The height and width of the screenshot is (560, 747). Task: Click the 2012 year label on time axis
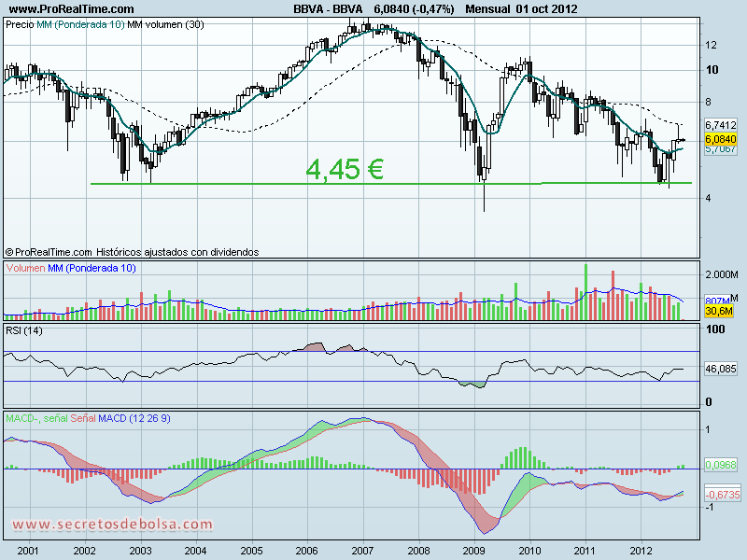coord(641,551)
